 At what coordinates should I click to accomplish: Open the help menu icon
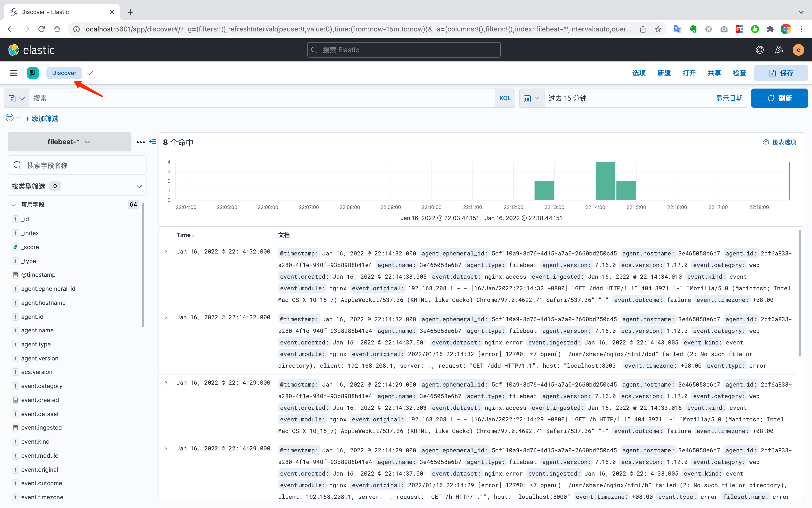[760, 50]
